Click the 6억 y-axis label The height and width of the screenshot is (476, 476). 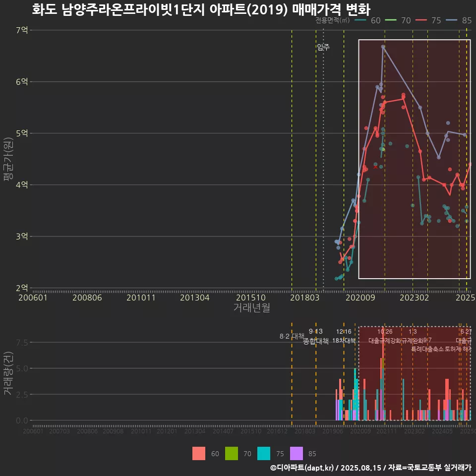[x=22, y=82]
